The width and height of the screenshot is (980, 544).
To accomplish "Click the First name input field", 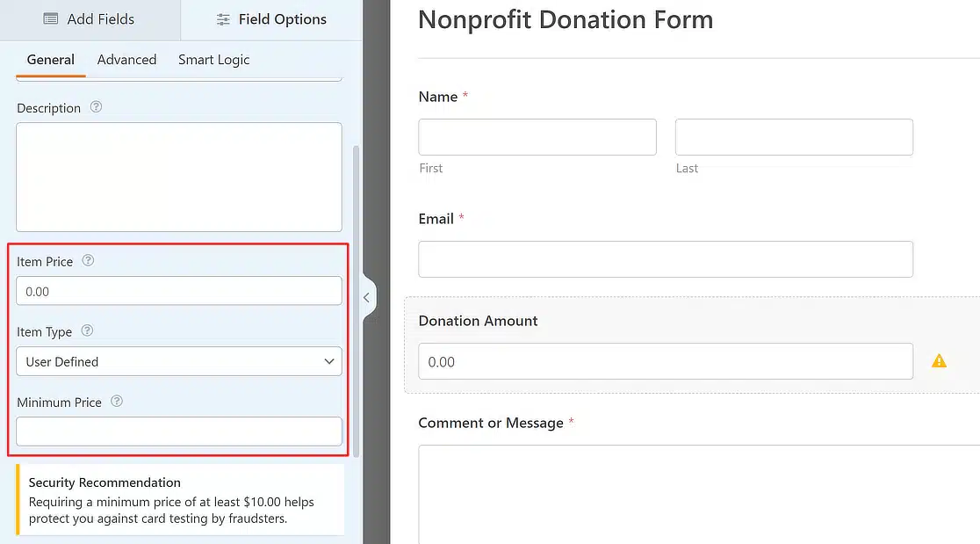I will pos(537,137).
